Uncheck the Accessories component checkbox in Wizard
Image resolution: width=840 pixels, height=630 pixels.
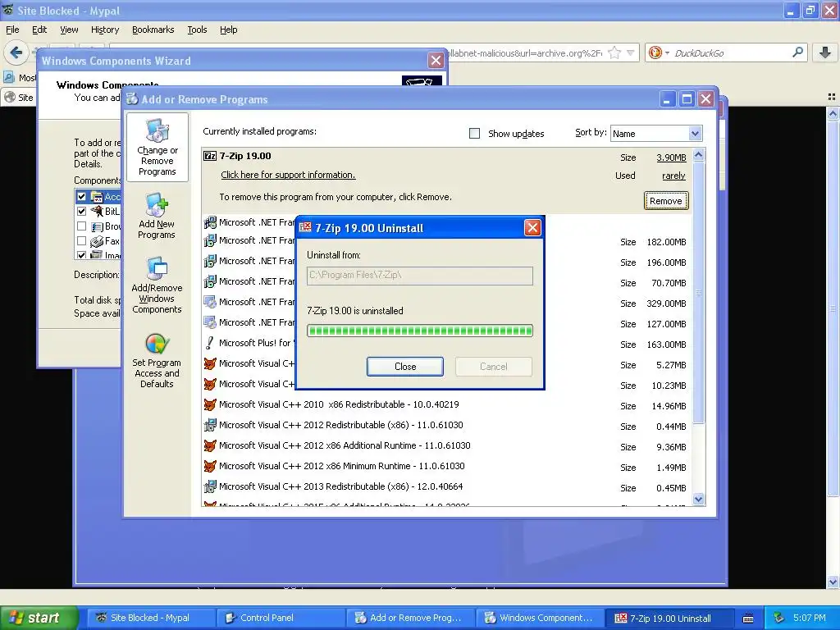pos(81,197)
